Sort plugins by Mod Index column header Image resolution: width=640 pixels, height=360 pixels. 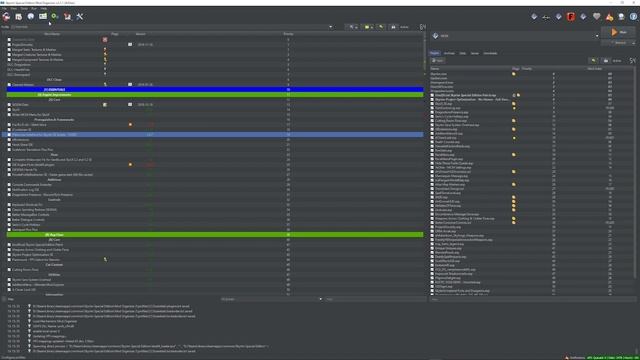[595, 69]
